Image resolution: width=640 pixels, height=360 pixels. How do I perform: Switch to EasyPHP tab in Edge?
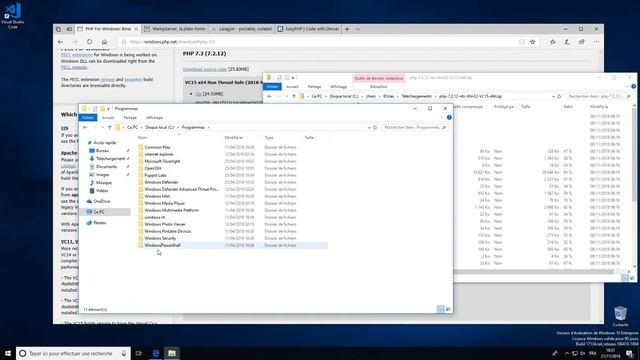tap(308, 29)
